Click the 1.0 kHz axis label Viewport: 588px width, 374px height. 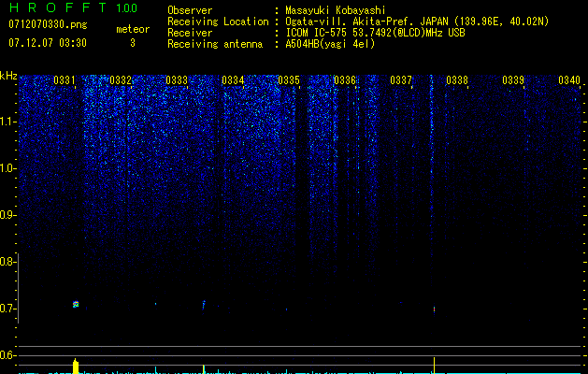[x=7, y=168]
